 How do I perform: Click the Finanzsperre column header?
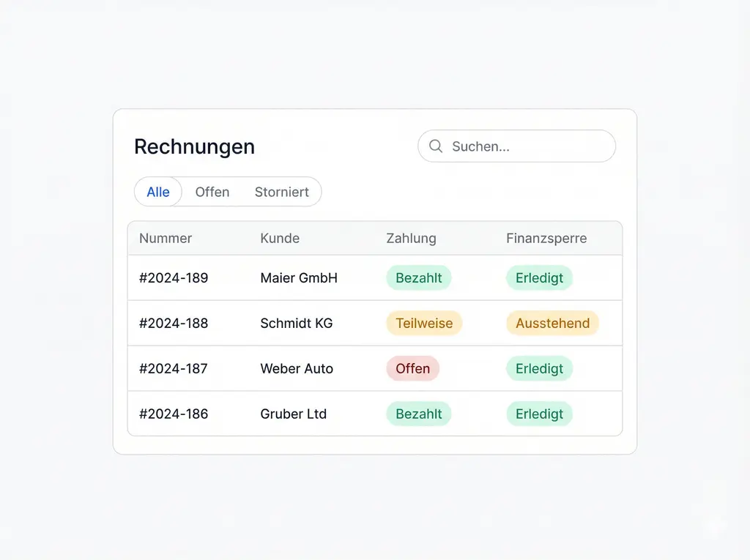coord(546,238)
